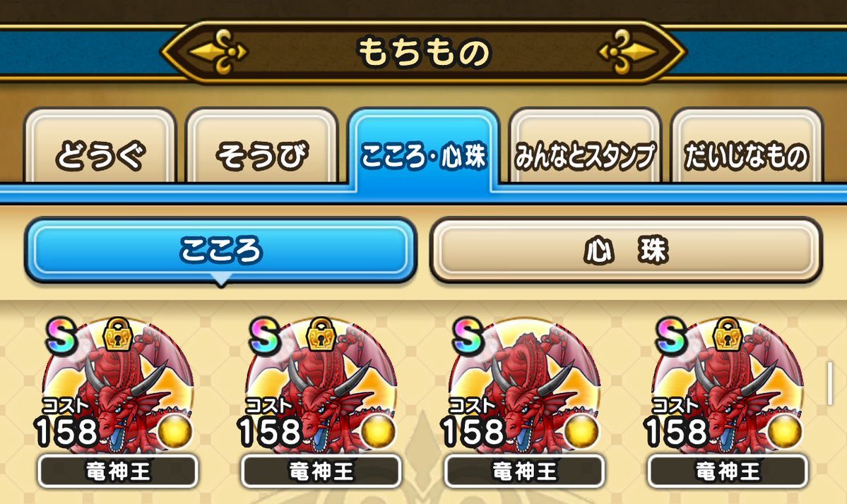Select the こころ sub-category button
Screen dimensions: 847x504
[x=220, y=250]
